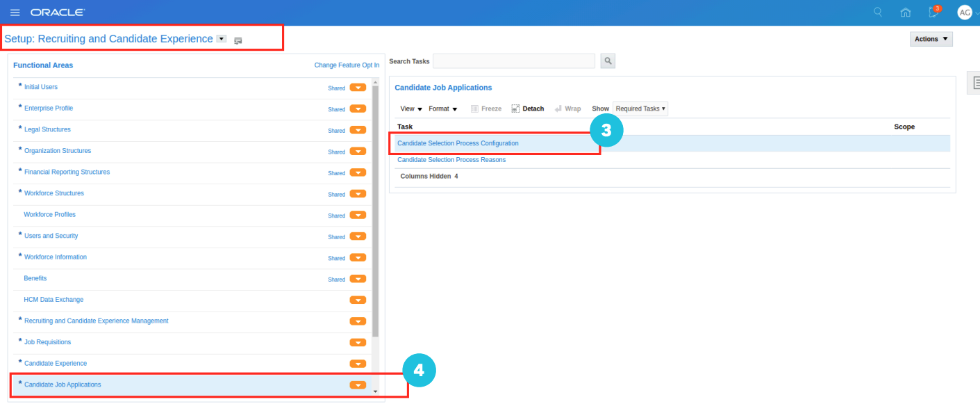Click the Shared link for Legal Structures
The image size is (980, 404).
337,131
